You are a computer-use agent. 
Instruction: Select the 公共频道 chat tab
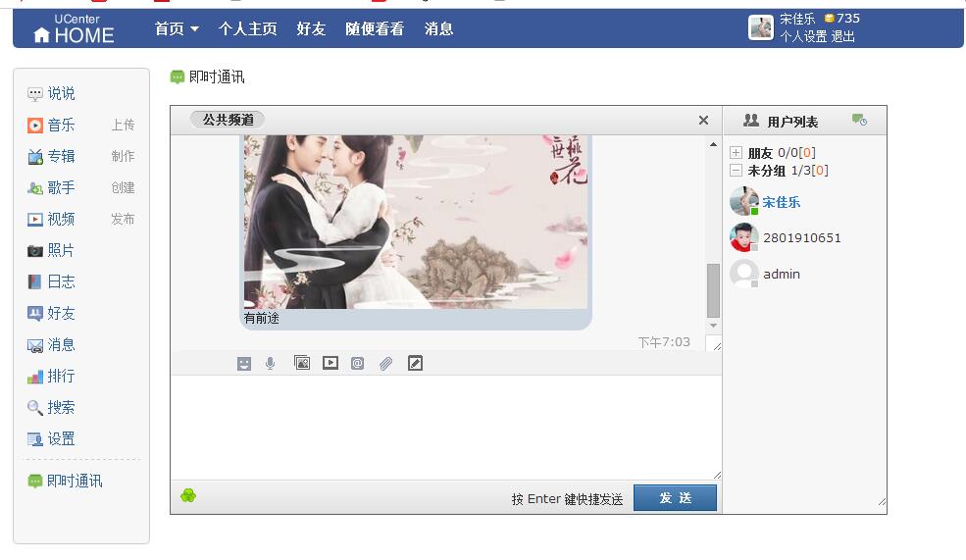228,120
